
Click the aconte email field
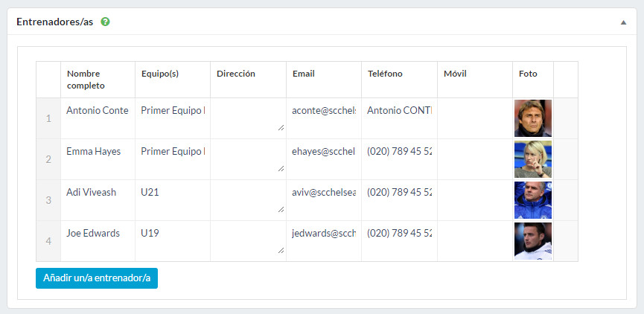324,111
